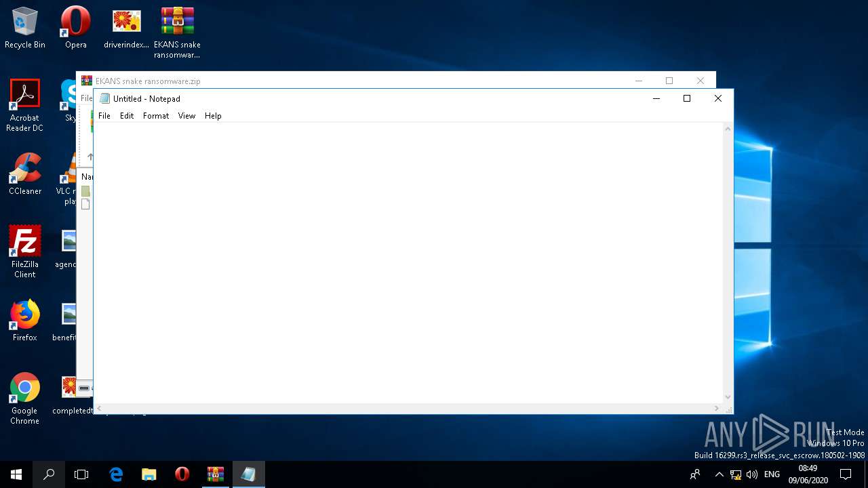The width and height of the screenshot is (868, 488).
Task: Open Notepad File menu
Action: click(104, 116)
